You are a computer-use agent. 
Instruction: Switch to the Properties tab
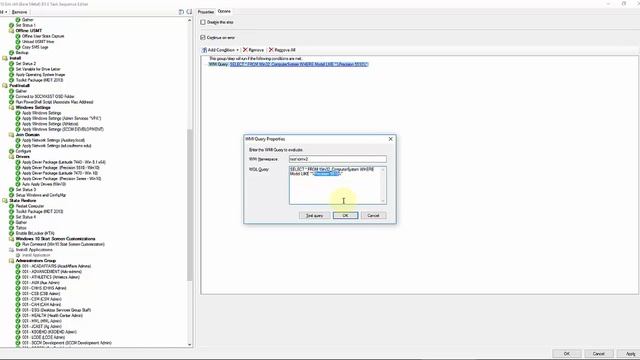[x=206, y=12]
